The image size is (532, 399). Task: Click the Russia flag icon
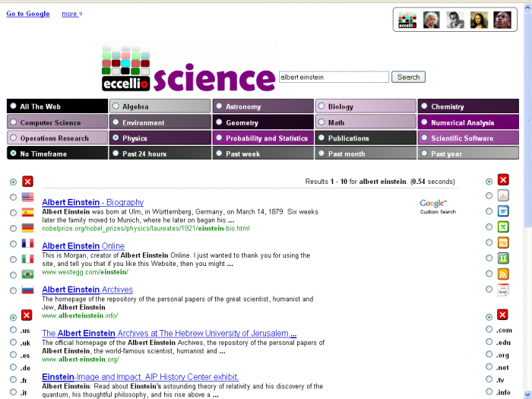[x=27, y=290]
